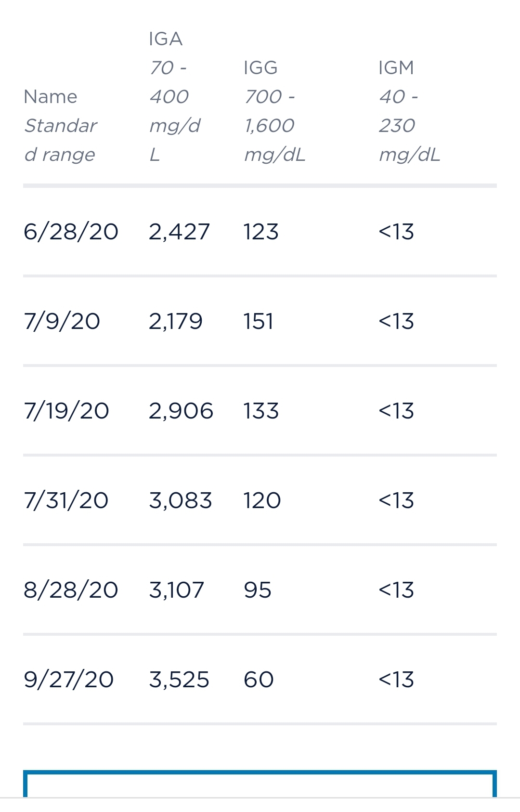520x812 pixels.
Task: Open the 8/28/20 date entry
Action: (71, 590)
